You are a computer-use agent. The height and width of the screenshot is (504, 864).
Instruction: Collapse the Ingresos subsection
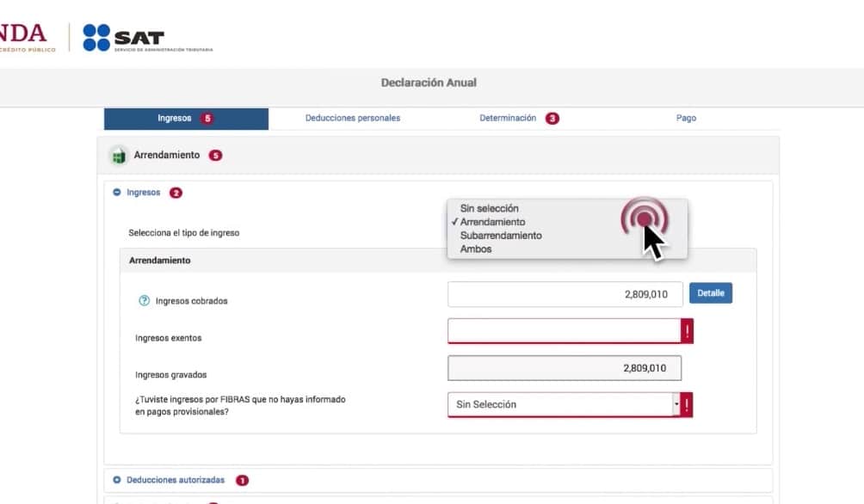(117, 193)
